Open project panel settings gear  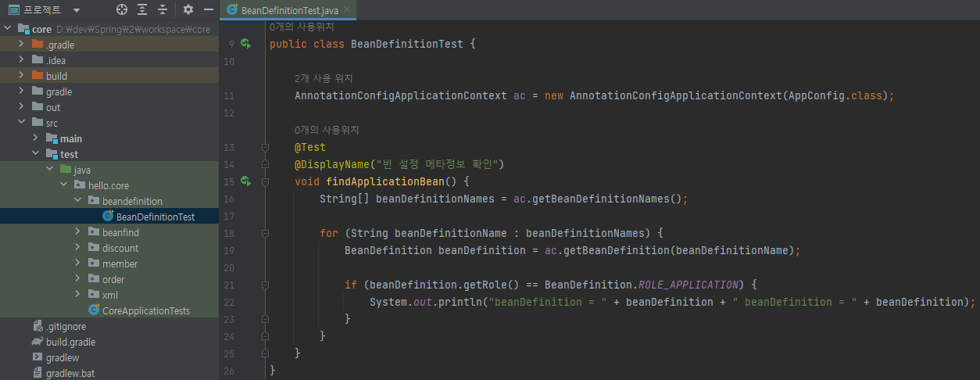point(188,10)
